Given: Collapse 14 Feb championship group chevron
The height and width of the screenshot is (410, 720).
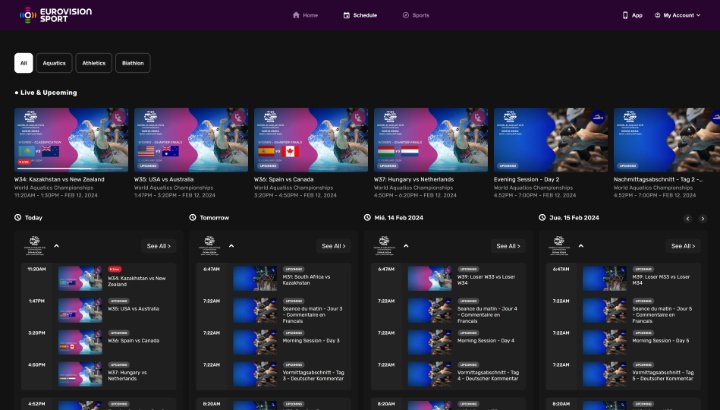Looking at the screenshot, I should point(406,246).
